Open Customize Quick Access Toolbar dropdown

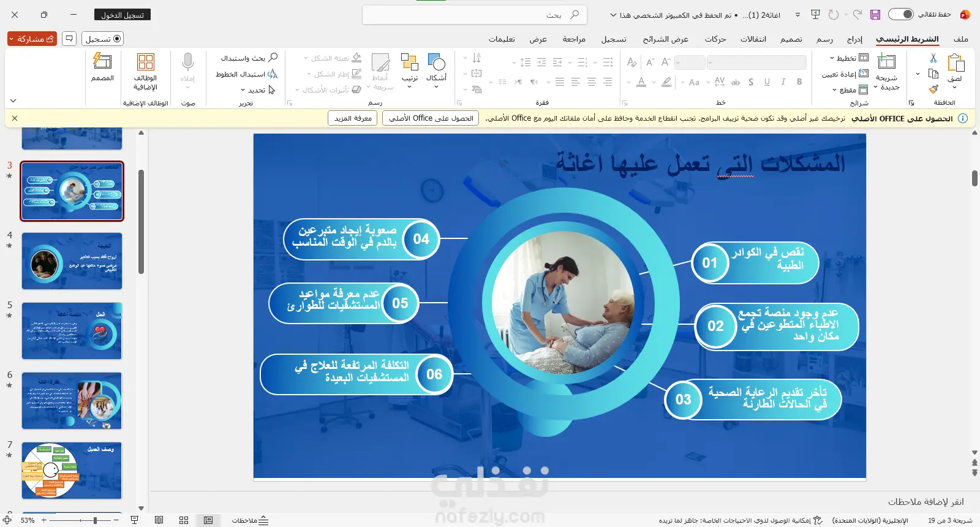[797, 15]
